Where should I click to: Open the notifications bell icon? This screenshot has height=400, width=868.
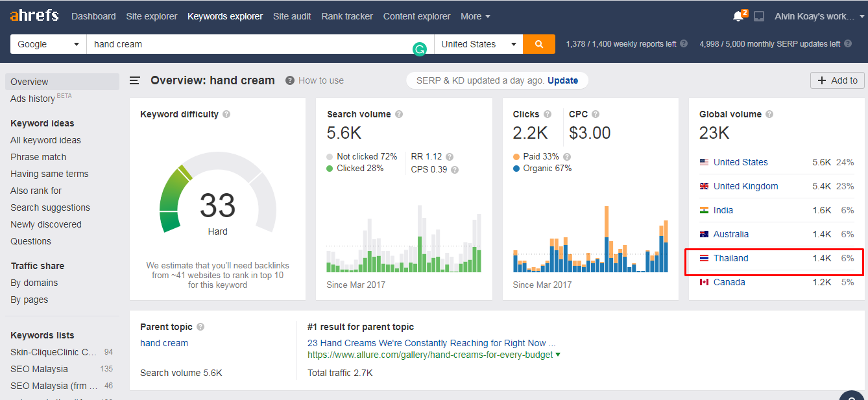(x=739, y=16)
